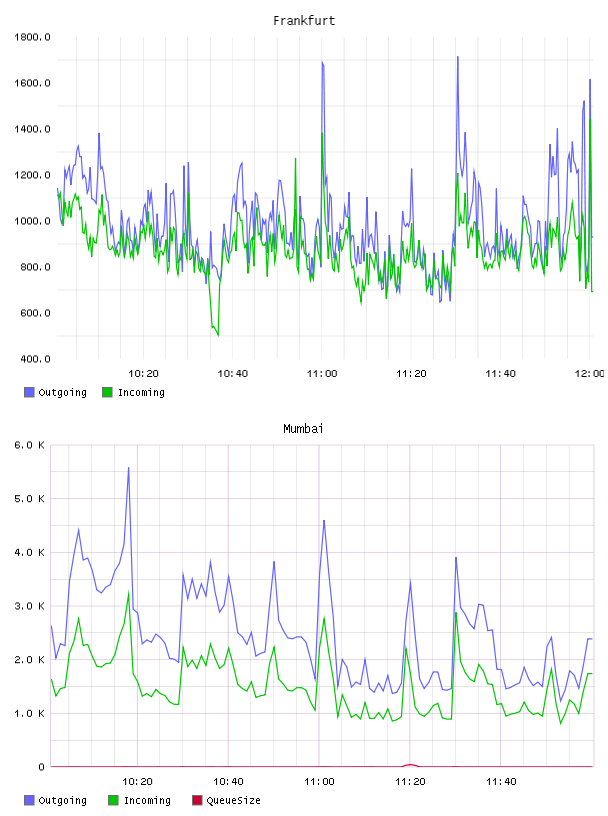Screen dimensions: 608x816
Task: Click the Incoming label in Frankfurt legend
Action: pyautogui.click(x=141, y=392)
